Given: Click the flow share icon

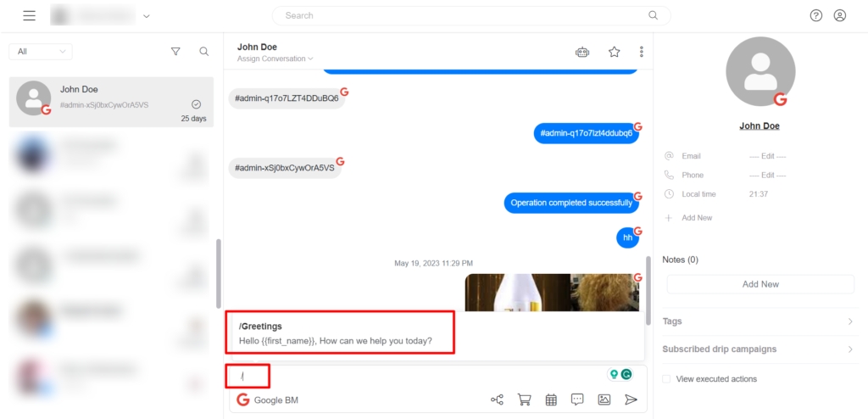Looking at the screenshot, I should click(497, 399).
